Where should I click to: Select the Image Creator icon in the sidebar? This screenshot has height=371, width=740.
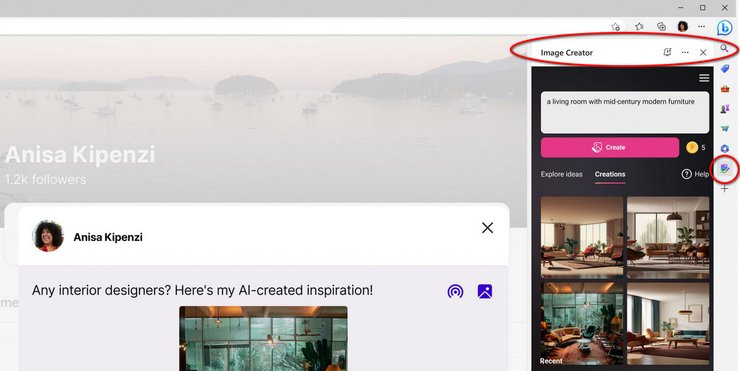coord(724,168)
